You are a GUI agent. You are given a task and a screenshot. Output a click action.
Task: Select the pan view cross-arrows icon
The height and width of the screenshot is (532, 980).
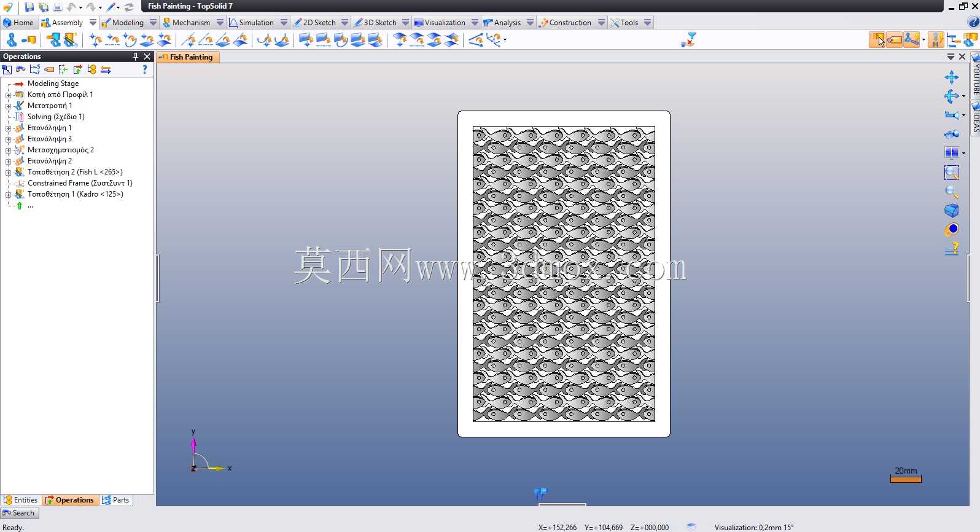(952, 77)
